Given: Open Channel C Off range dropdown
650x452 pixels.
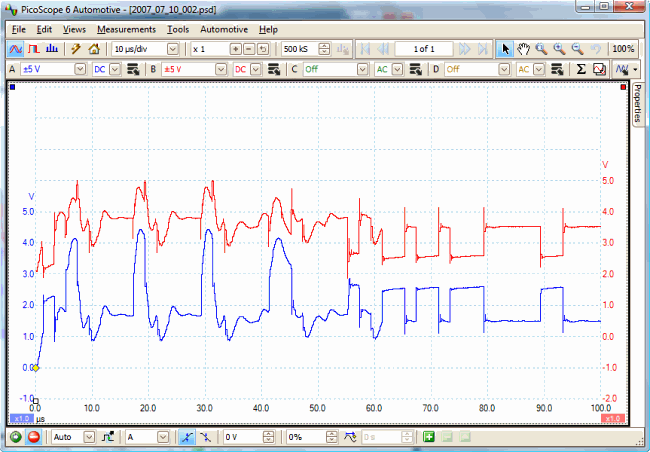Looking at the screenshot, I should click(x=363, y=69).
